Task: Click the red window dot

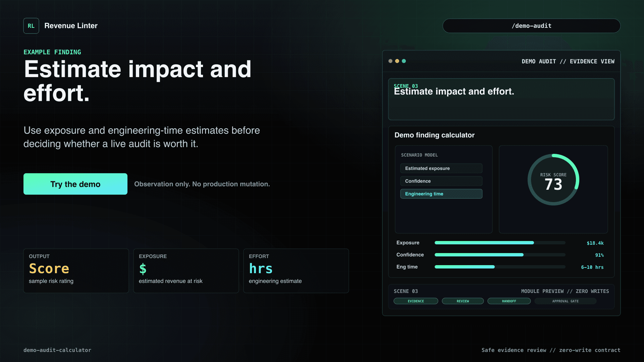Action: (390, 61)
